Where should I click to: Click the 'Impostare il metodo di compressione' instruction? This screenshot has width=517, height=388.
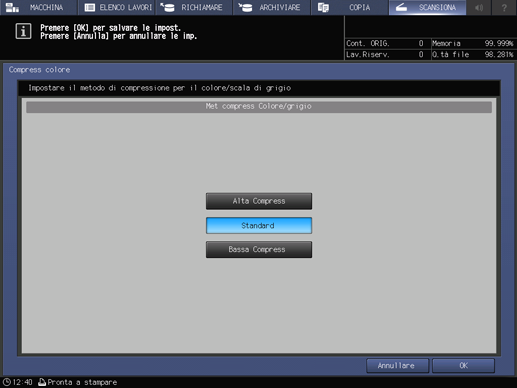[x=159, y=88]
